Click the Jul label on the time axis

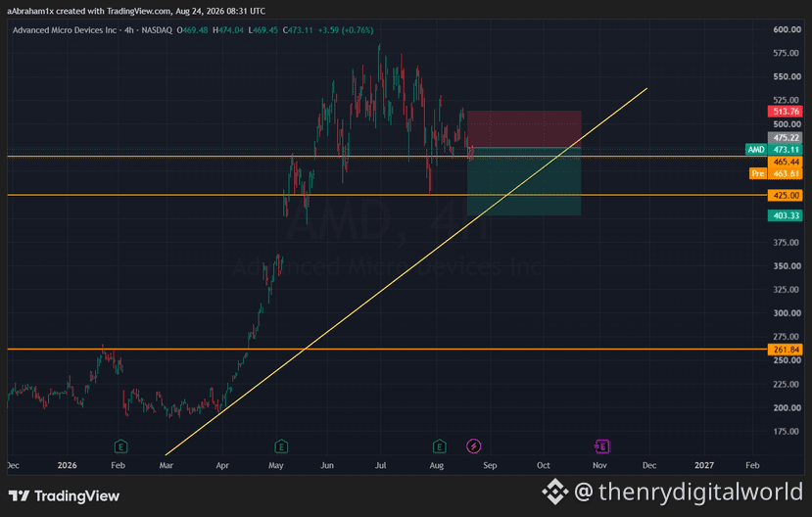click(x=381, y=465)
